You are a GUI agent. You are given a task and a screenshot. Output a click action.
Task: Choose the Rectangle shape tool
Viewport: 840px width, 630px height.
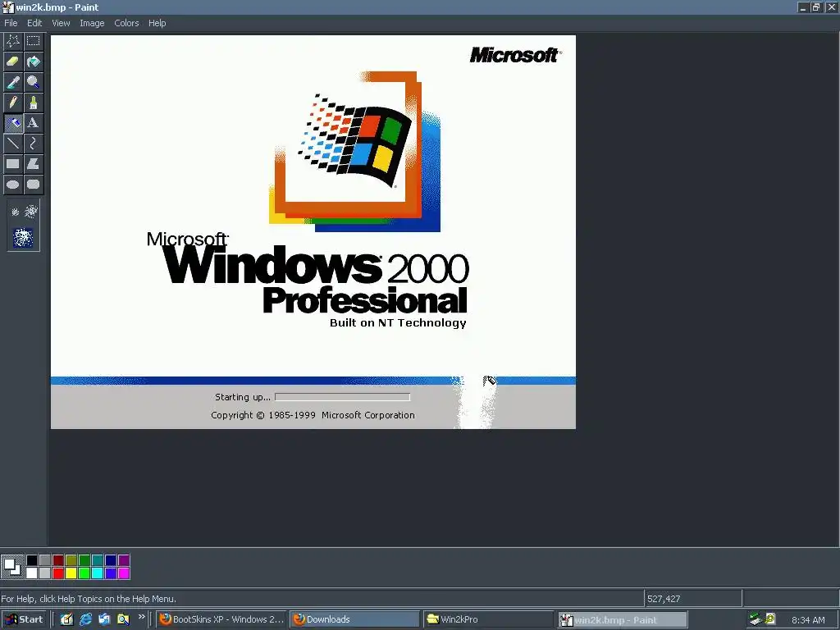pyautogui.click(x=13, y=164)
